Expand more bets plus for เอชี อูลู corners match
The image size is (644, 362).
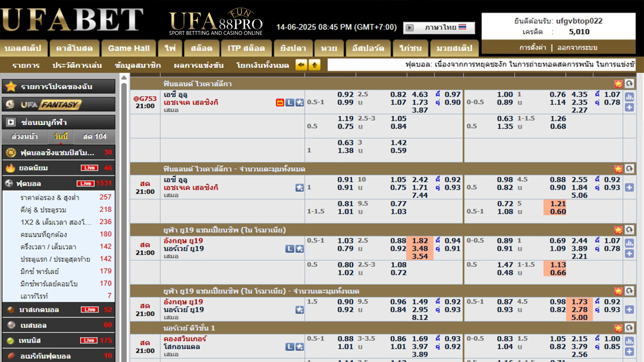pyautogui.click(x=629, y=187)
